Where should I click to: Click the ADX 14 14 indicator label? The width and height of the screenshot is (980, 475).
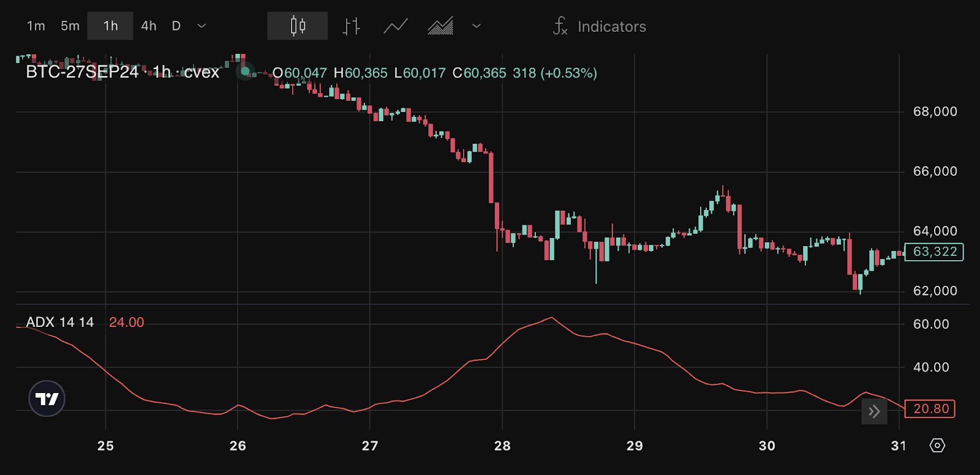point(60,322)
